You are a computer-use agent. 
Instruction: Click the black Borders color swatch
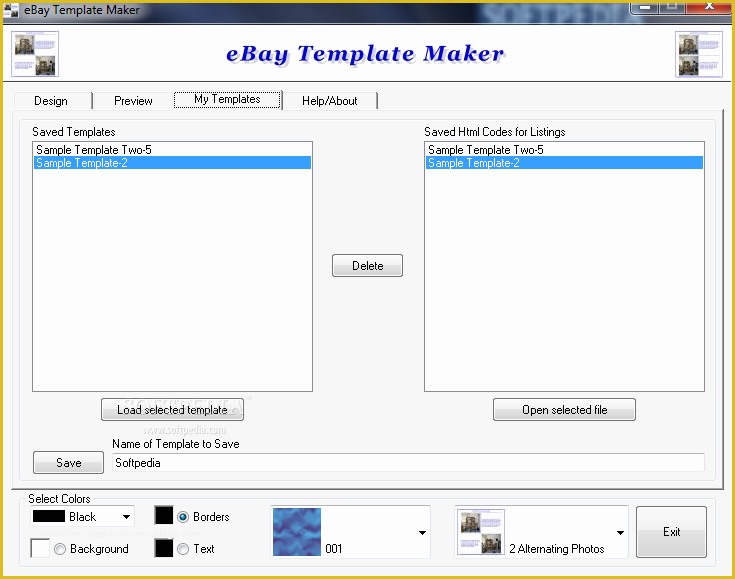pos(164,515)
